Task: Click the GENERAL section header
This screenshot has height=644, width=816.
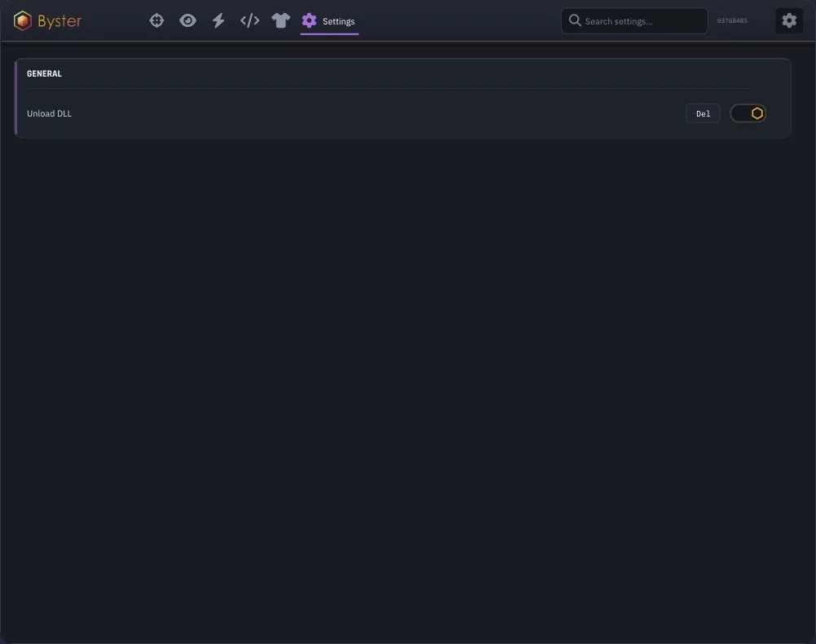Action: point(44,74)
